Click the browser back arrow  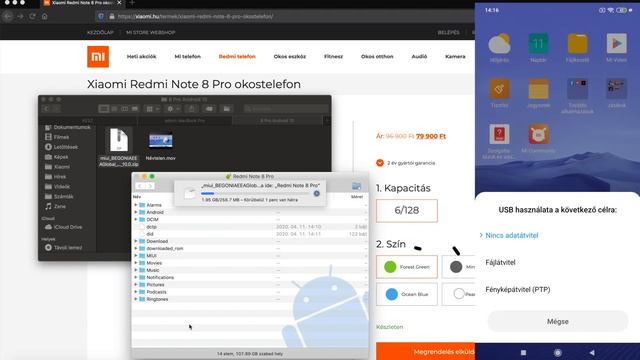click(x=7, y=16)
